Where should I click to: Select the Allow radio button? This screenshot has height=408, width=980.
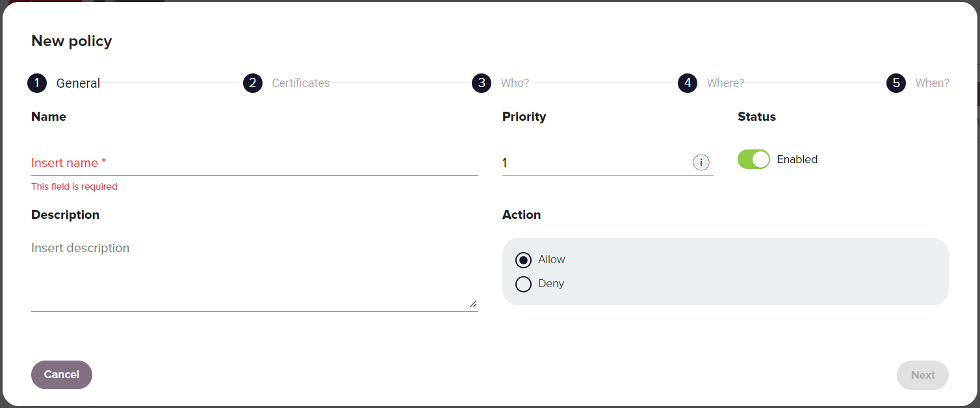pos(523,260)
